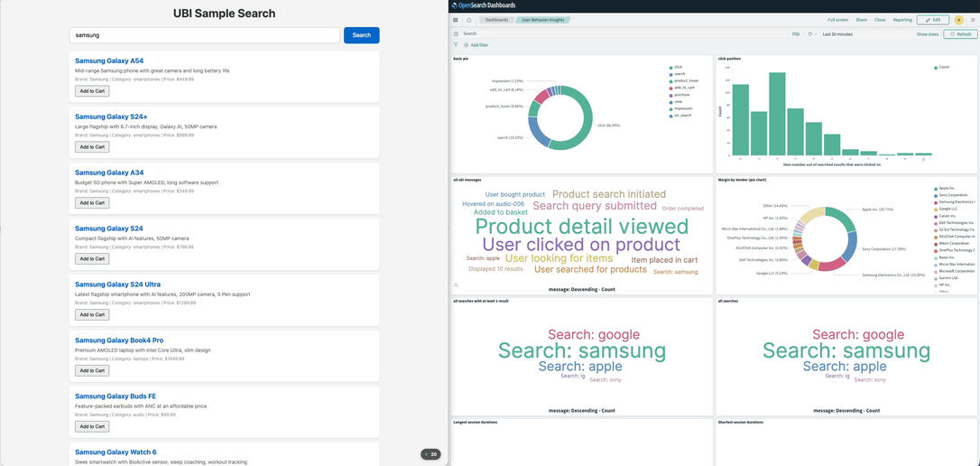Focus the dashboard Search query bar
Viewport: 980px width, 466px height.
(x=625, y=33)
